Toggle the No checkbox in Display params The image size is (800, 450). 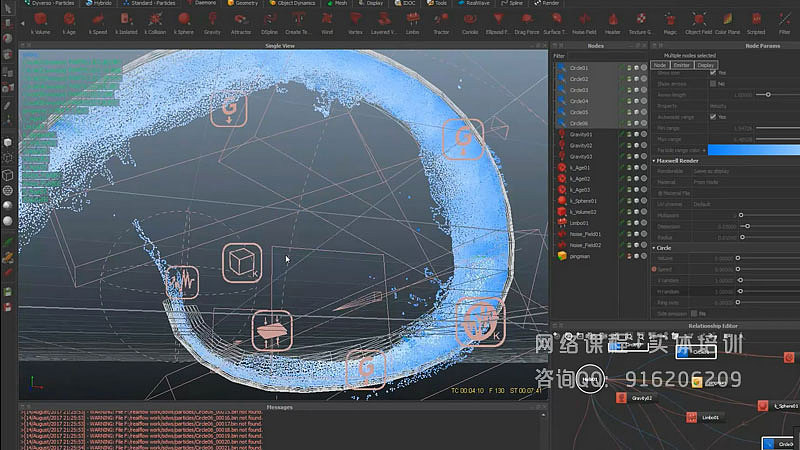[713, 84]
